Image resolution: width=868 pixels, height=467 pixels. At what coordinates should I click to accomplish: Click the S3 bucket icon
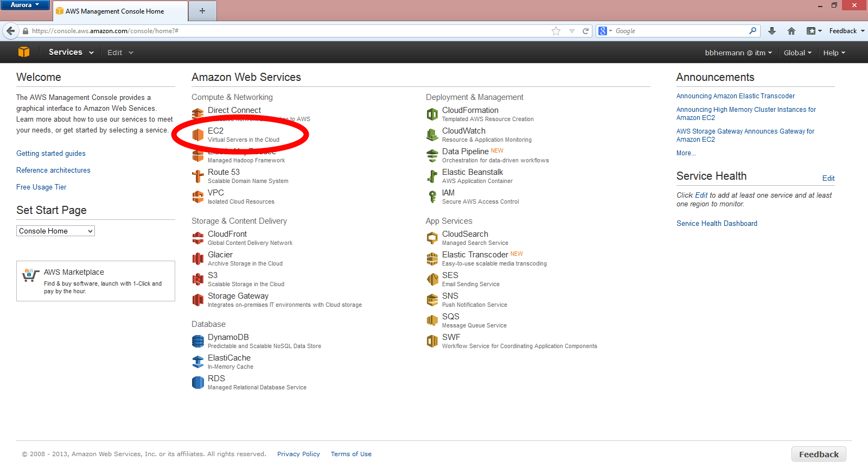tap(198, 279)
